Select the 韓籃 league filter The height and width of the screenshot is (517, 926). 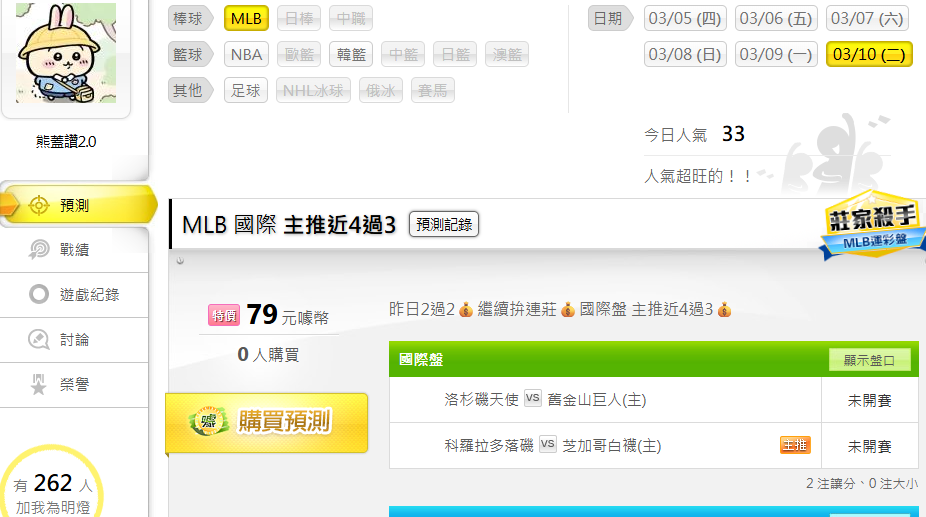pyautogui.click(x=351, y=55)
